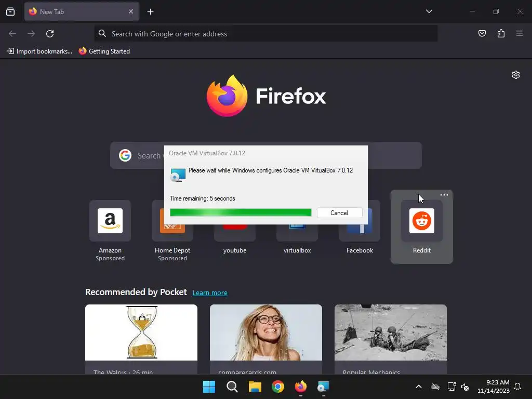The image size is (532, 399).
Task: Click Import bookmarks toolbar item
Action: 39,51
